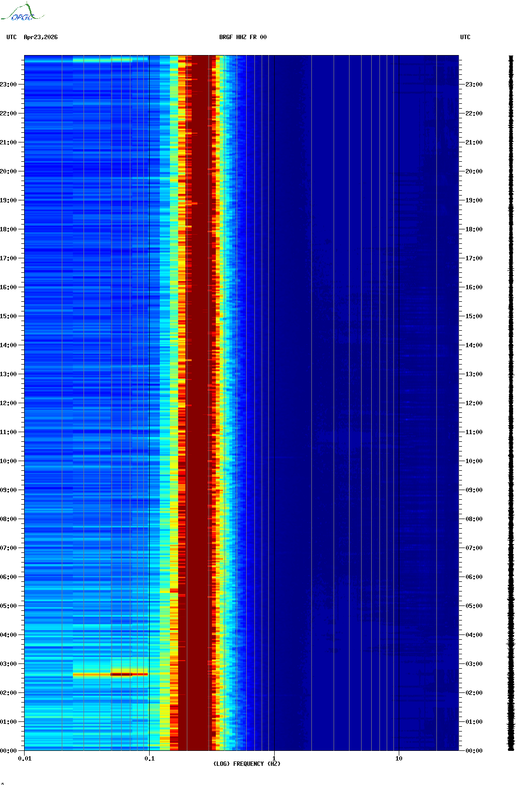Click 03:00 on the left time axis
The width and height of the screenshot is (532, 789).
[8, 664]
